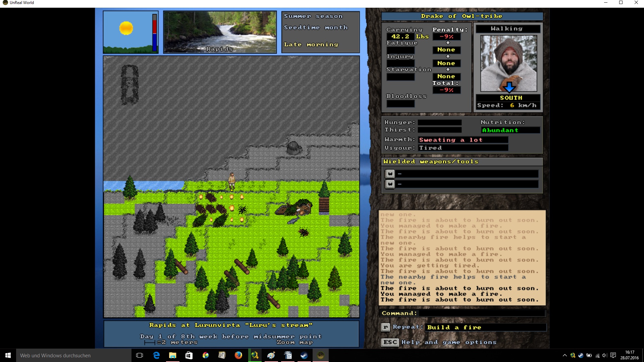Open Task View on the taskbar
The height and width of the screenshot is (362, 644).
click(140, 355)
